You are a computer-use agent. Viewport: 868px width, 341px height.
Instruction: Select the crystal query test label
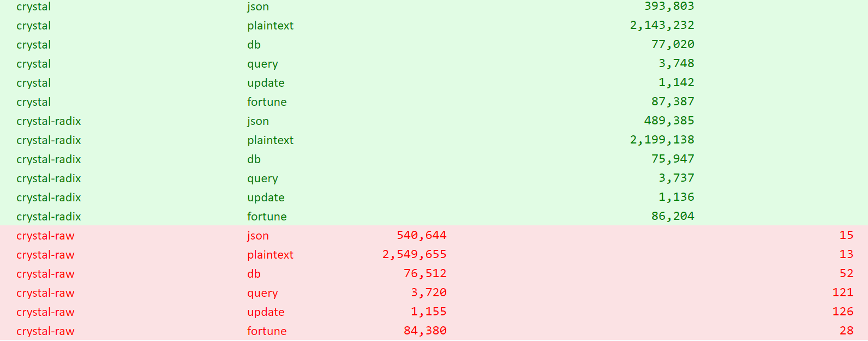pyautogui.click(x=262, y=64)
